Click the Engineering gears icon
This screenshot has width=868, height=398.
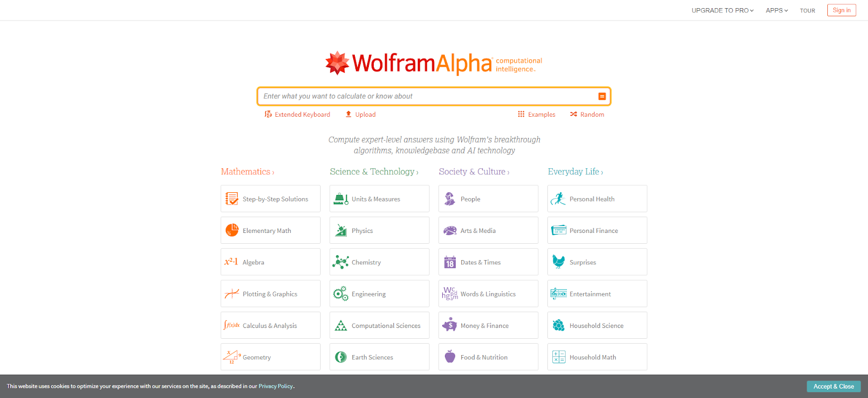[x=341, y=294]
